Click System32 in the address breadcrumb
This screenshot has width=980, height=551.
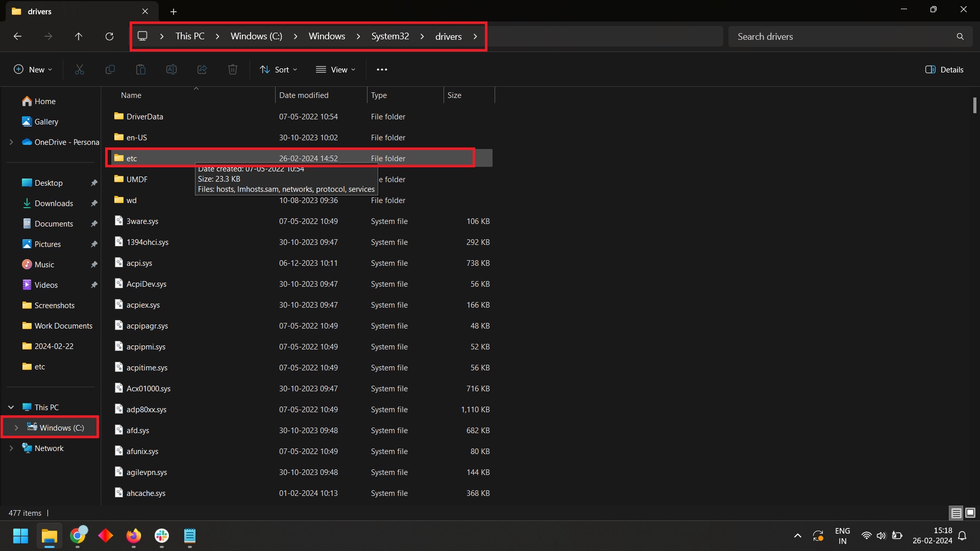pos(390,36)
